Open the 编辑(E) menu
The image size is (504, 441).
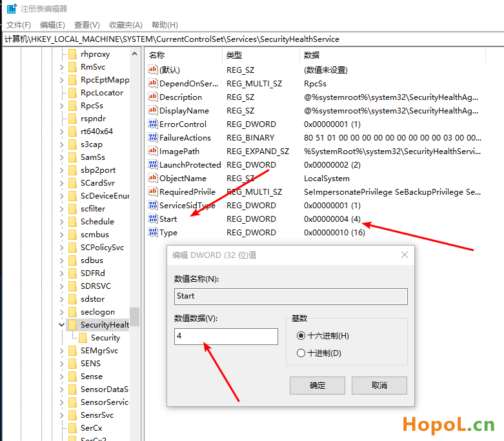coord(52,24)
